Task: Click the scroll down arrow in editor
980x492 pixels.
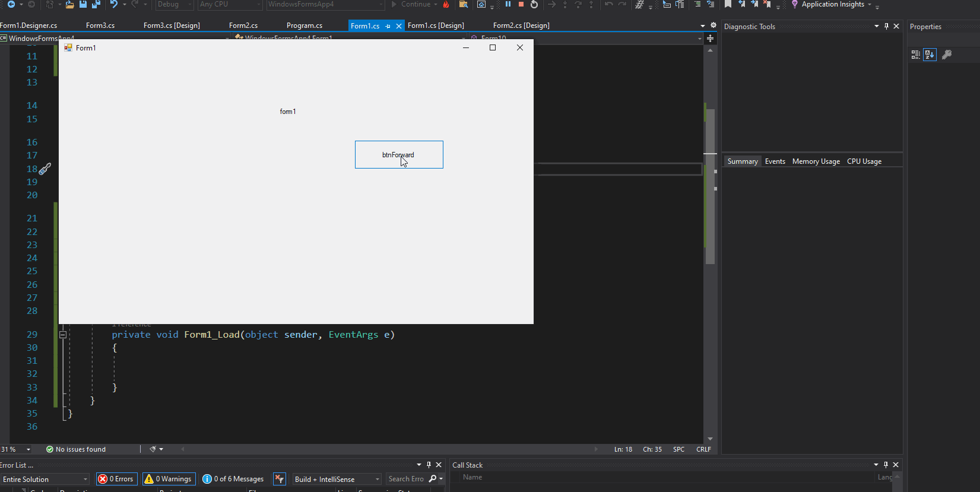Action: [x=710, y=439]
